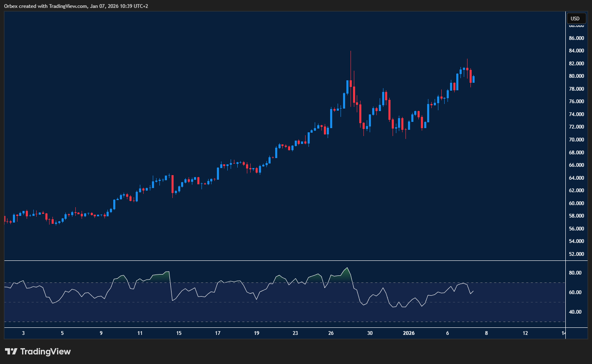592x364 pixels.
Task: Select date 3 on the time axis
Action: coord(23,333)
